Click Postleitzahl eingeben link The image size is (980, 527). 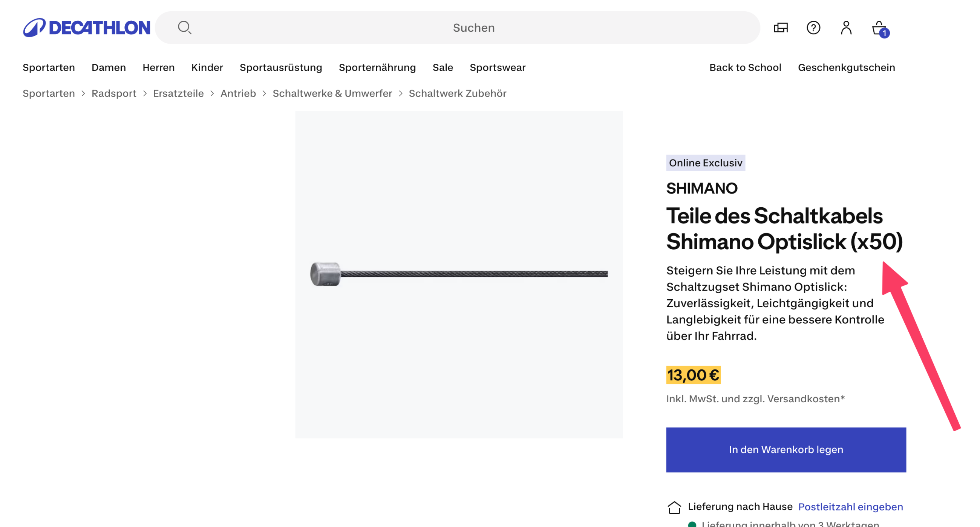(x=850, y=506)
